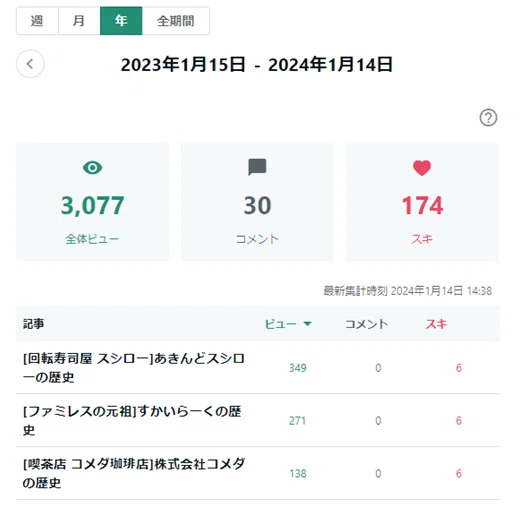This screenshot has height=507, width=531.
Task: Click the コメント label under 30
Action: [257, 239]
